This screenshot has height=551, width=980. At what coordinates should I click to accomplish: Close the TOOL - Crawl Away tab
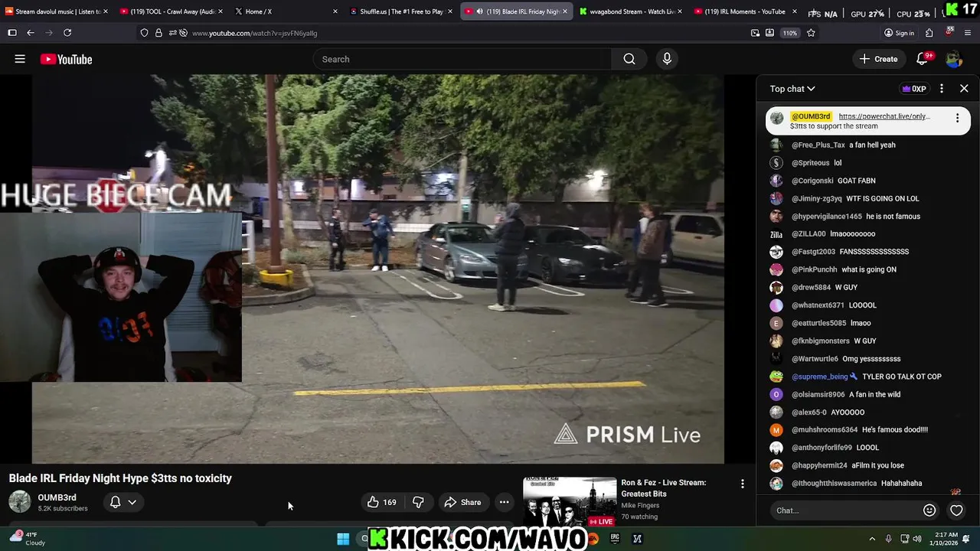coord(220,11)
